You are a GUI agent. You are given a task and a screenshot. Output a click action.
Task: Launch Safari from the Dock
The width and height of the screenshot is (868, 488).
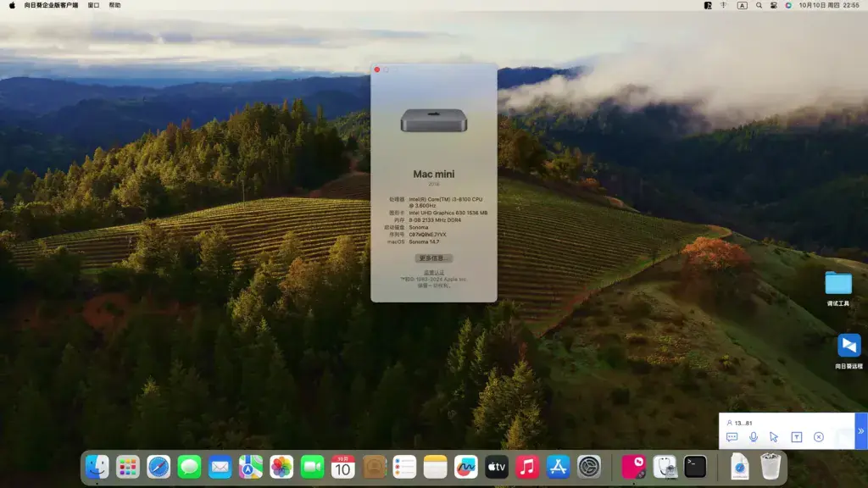[159, 467]
